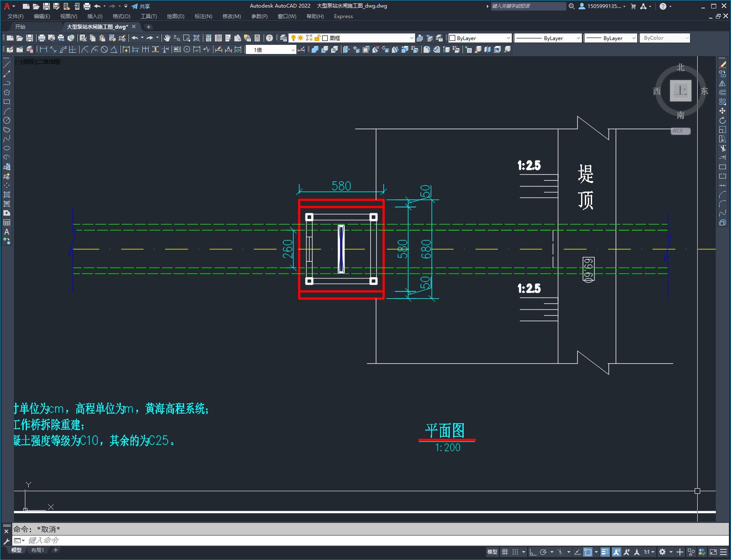Screen dimensions: 731x560
Task: Open the dimension style dropdown showing 1倍
Action: click(x=271, y=49)
